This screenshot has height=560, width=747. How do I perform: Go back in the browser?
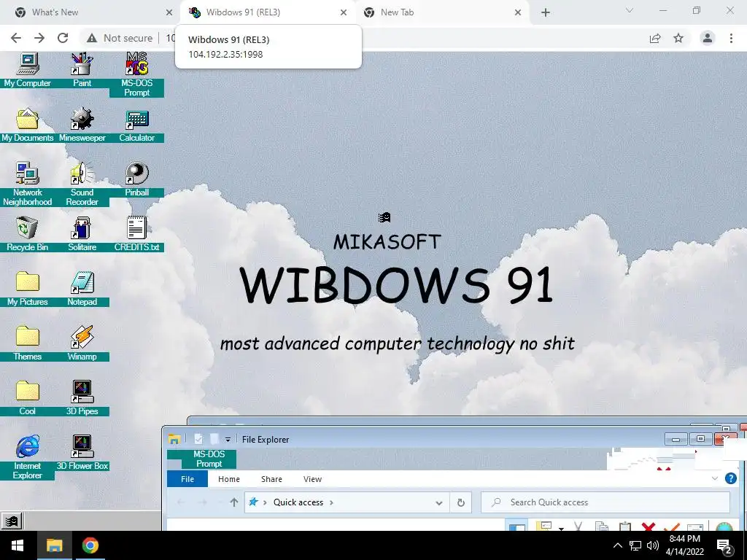click(x=16, y=38)
